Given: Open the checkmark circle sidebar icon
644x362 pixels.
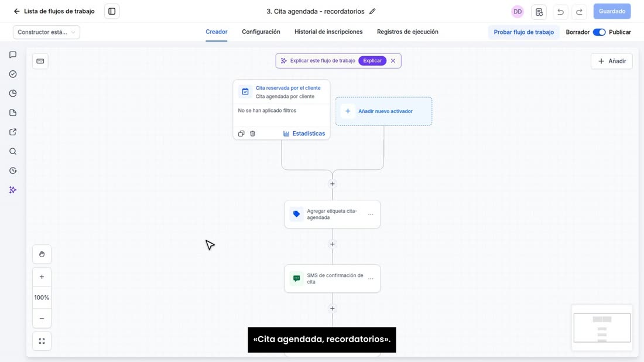Looking at the screenshot, I should (x=13, y=74).
